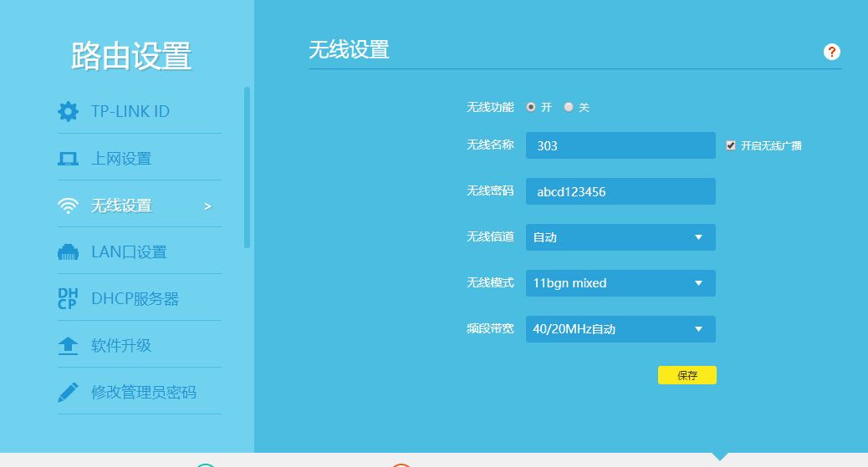Click the 路由设置 title text

click(131, 57)
